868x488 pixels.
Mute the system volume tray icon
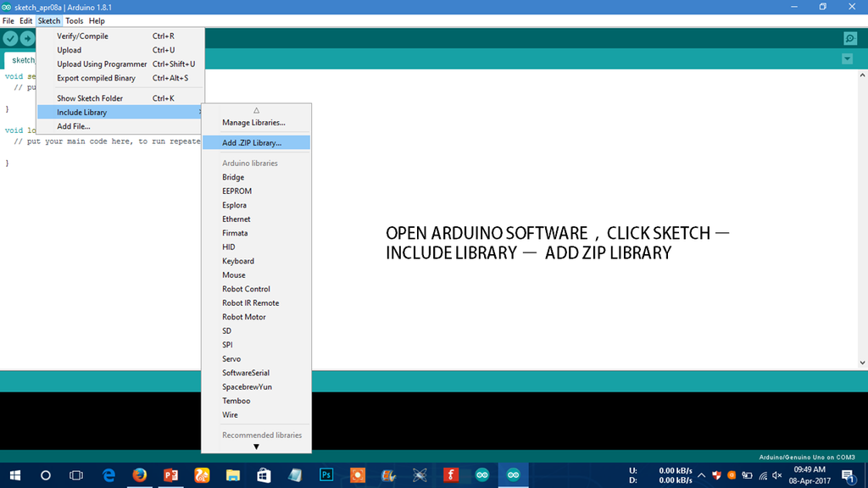[776, 475]
